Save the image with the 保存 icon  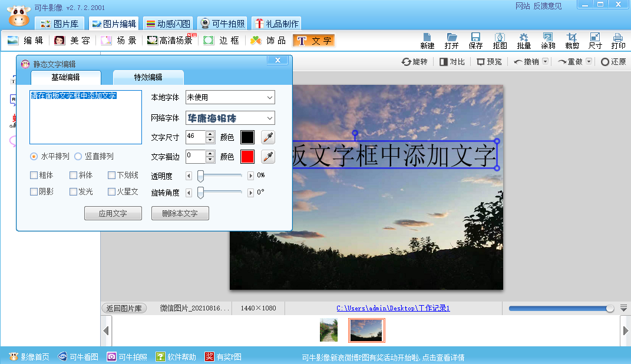click(x=475, y=41)
